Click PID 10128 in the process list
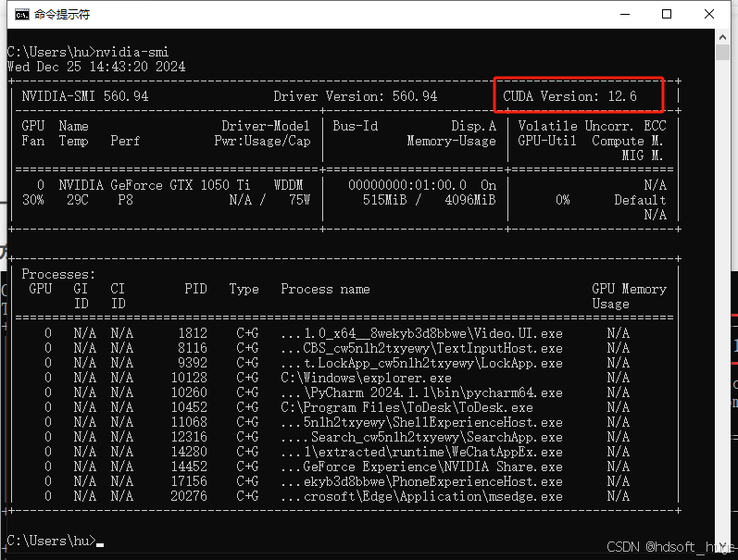Image resolution: width=738 pixels, height=560 pixels. pyautogui.click(x=189, y=378)
